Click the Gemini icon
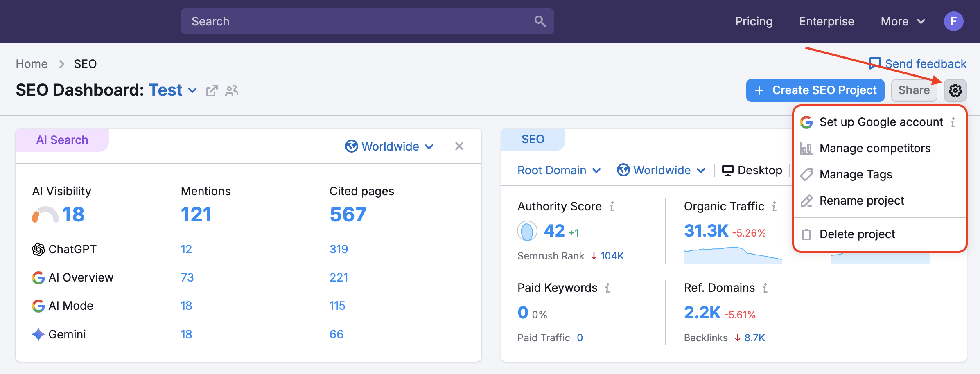 (x=38, y=334)
